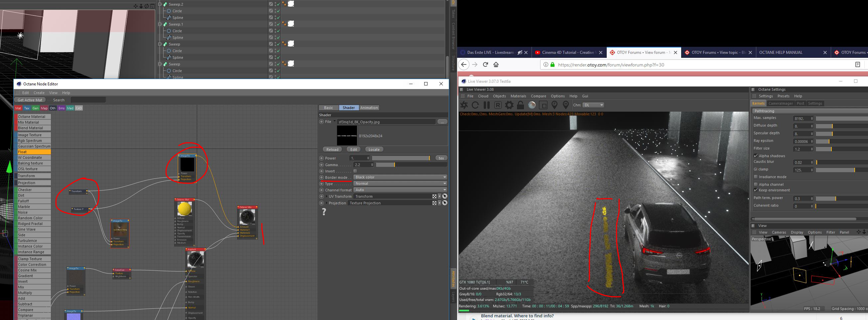The height and width of the screenshot is (320, 868).
Task: Open the Channel format dropdown showing Auto
Action: [400, 190]
